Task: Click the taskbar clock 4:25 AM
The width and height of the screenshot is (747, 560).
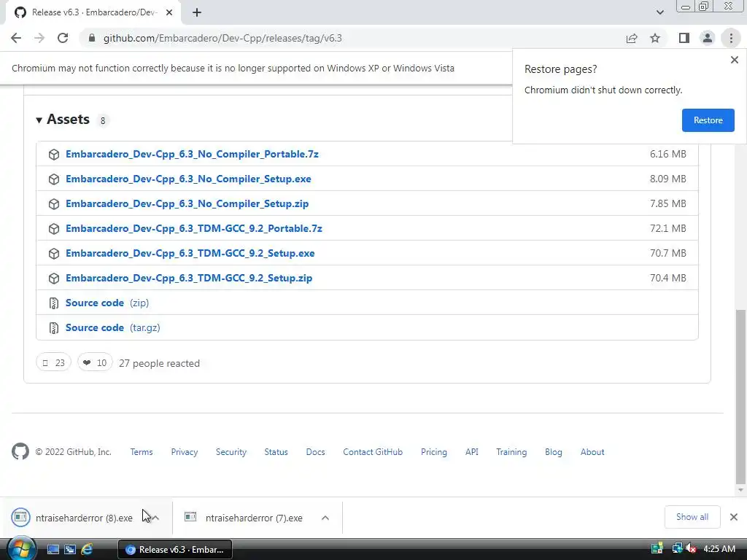Action: point(719,549)
